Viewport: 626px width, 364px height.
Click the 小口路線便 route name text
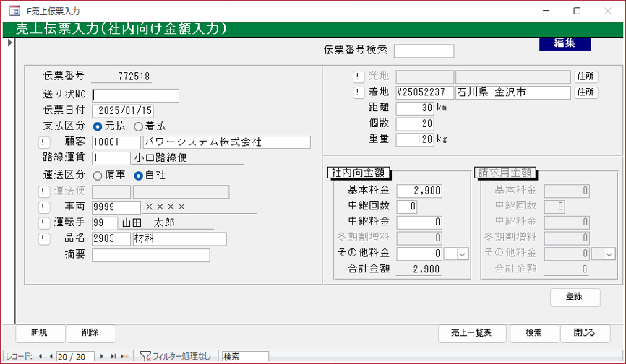click(x=160, y=158)
